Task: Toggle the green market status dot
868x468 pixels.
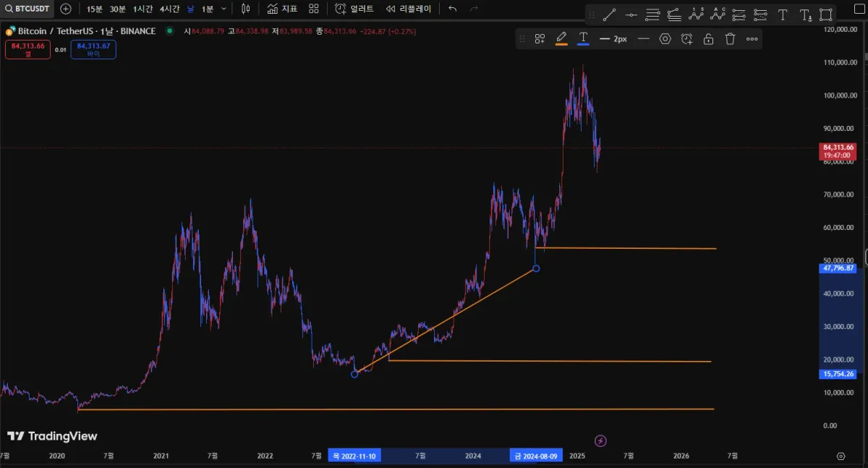Action: point(169,31)
